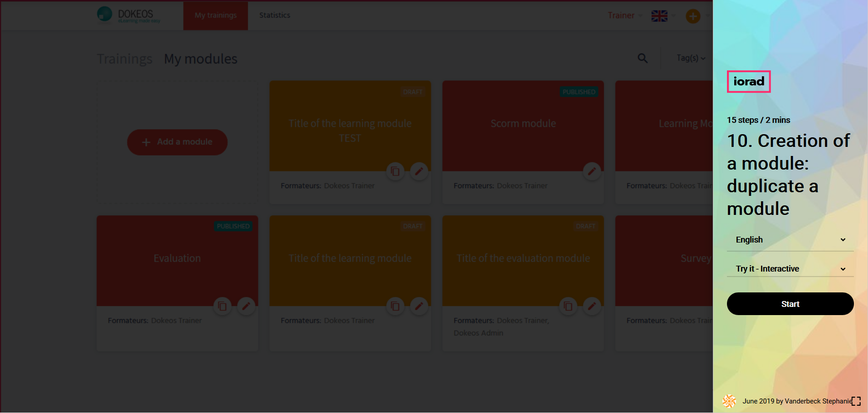Open the My trainings tab
Viewport: 868px width, 413px height.
(x=215, y=15)
